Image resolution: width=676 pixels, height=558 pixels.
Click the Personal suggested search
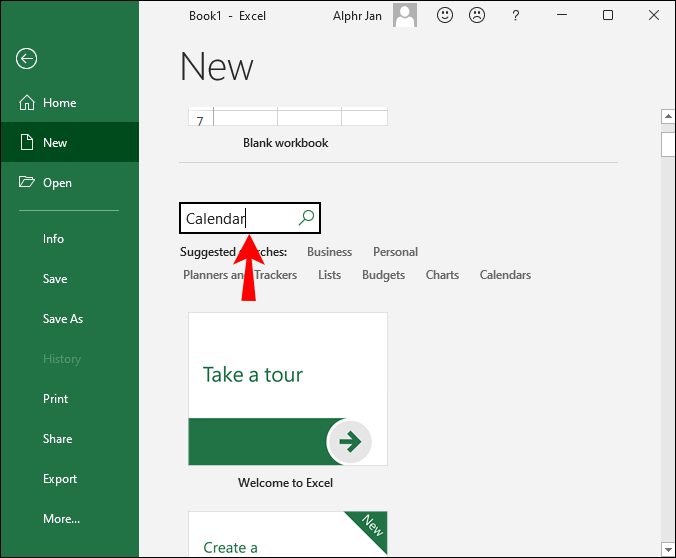(395, 252)
